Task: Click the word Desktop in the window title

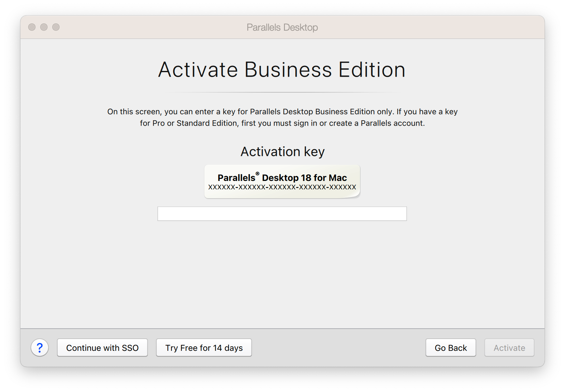Action: (x=300, y=27)
